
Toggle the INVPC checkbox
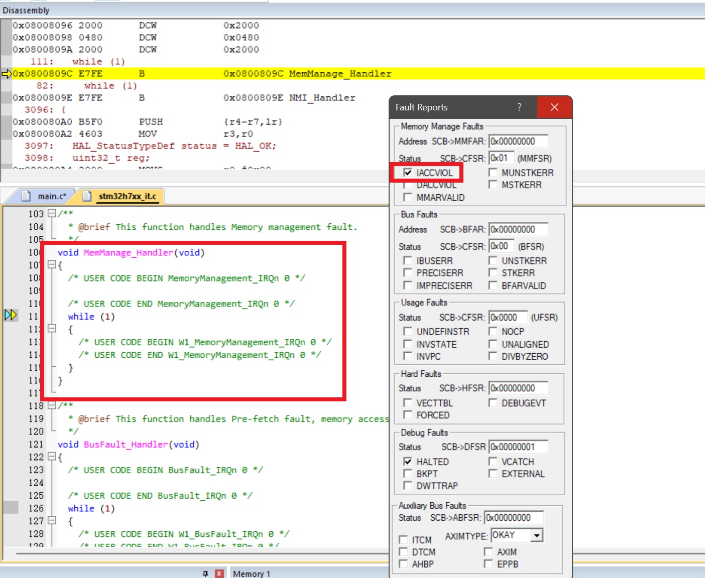tap(408, 356)
